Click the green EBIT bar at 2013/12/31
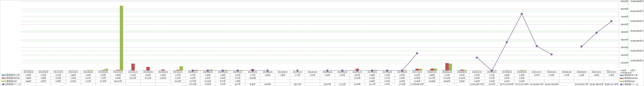 click(181, 68)
